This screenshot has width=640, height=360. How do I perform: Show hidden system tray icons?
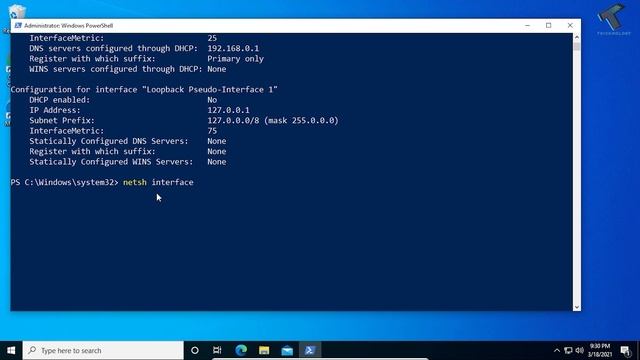[557, 350]
